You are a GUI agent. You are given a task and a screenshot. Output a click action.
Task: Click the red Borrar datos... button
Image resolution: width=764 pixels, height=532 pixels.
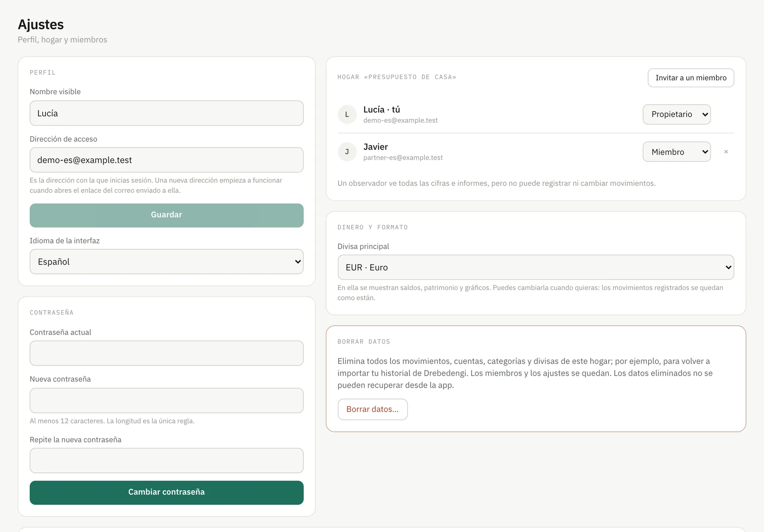(x=373, y=409)
